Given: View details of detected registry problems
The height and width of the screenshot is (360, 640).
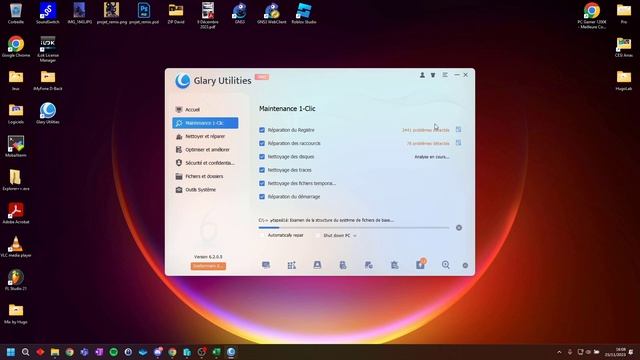Looking at the screenshot, I should [458, 130].
